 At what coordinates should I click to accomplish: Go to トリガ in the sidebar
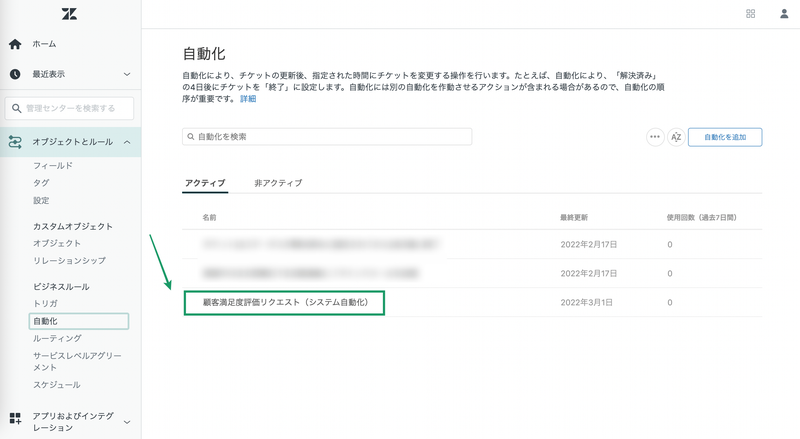[45, 303]
